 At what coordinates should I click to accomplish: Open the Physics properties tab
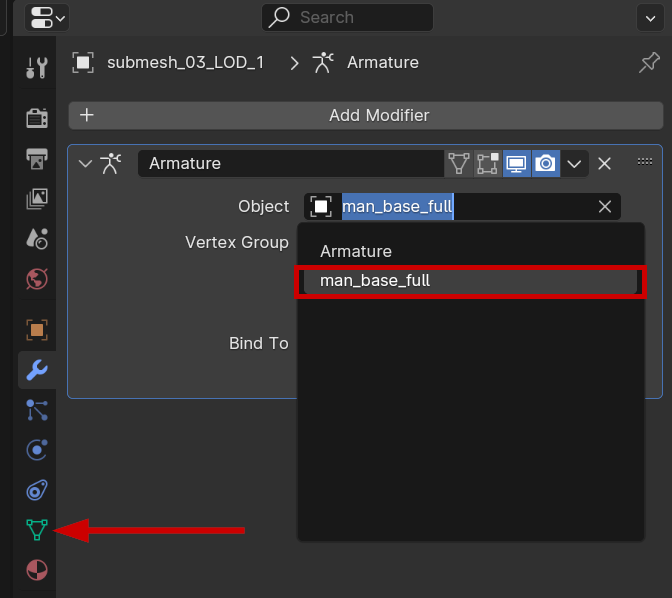click(37, 449)
